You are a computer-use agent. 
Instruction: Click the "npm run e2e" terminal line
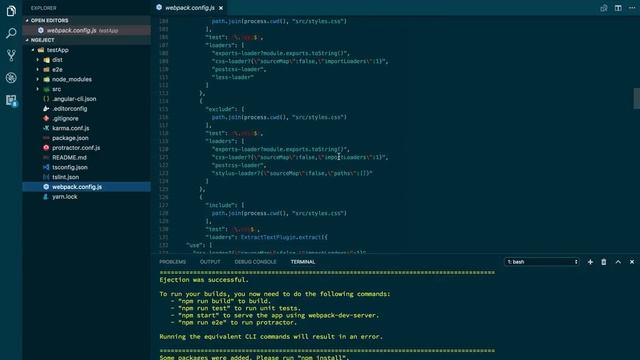234,322
